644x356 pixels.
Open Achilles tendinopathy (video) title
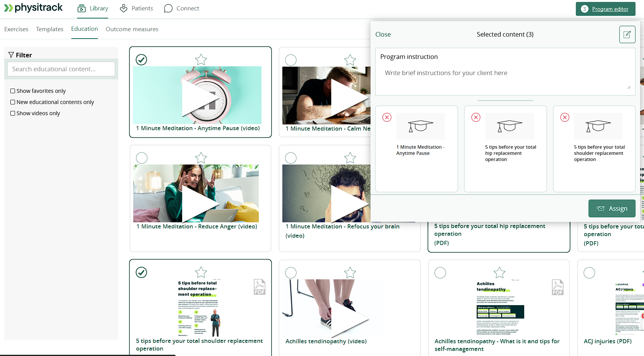[326, 341]
